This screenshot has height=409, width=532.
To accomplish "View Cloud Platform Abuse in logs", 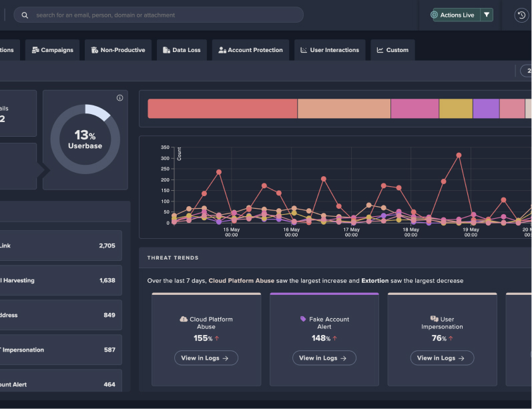I will 206,358.
